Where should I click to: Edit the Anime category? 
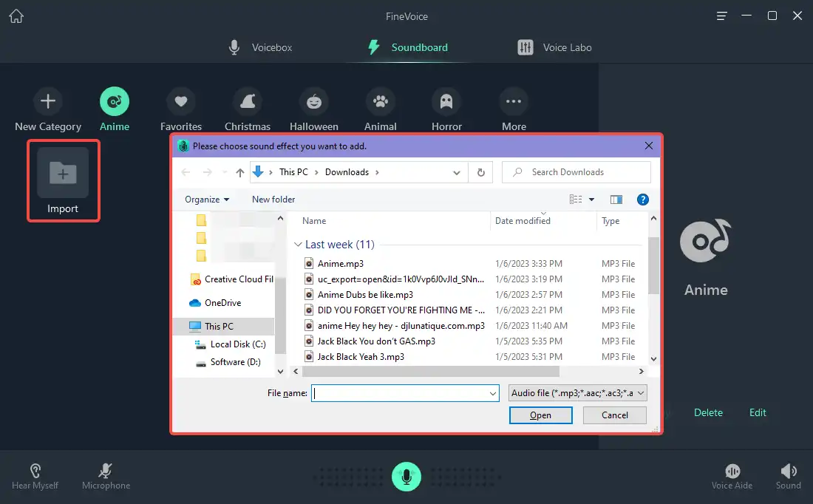[758, 413]
